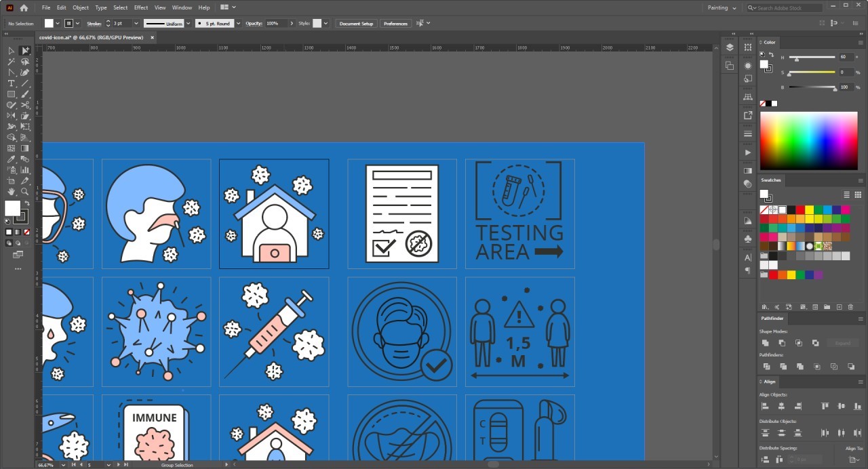Select the Magic Wand tool
Screen dimensions: 868x469
click(x=12, y=62)
